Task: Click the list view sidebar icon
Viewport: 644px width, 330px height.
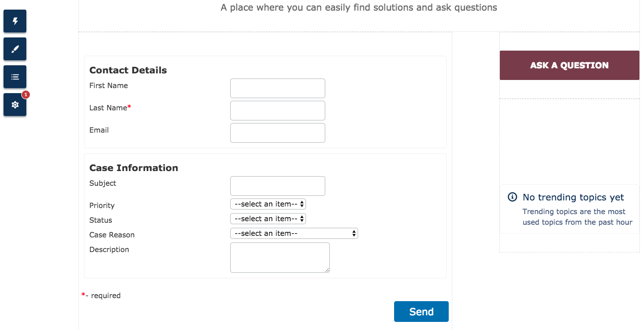Action: 15,77
